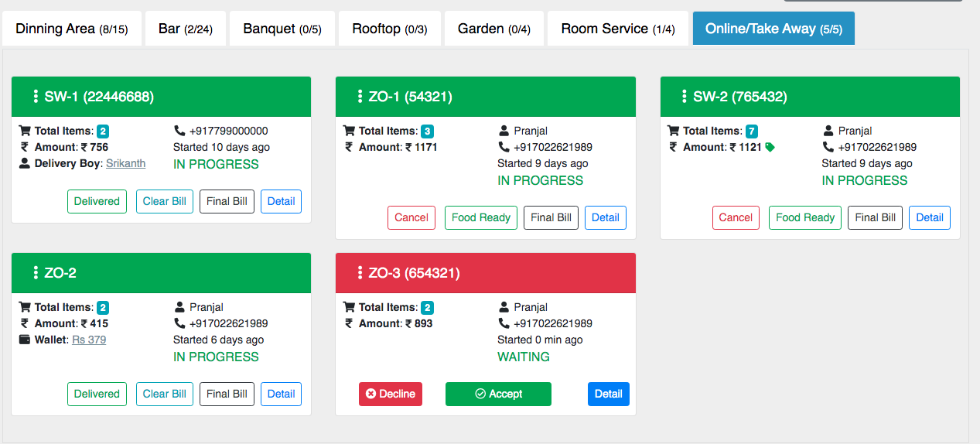Click the wallet icon on ZO-2 order

pos(25,340)
